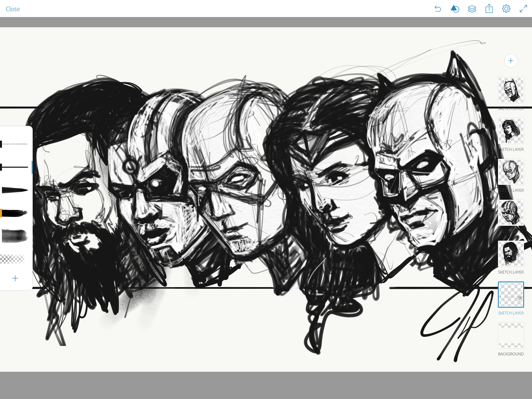This screenshot has height=399, width=532.
Task: Choose the tapered ink brush
Action: (14, 190)
